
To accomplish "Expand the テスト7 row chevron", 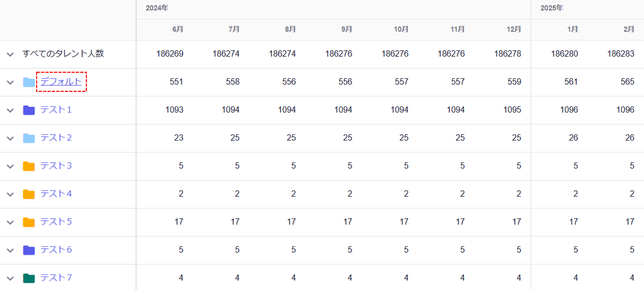I will tap(10, 278).
